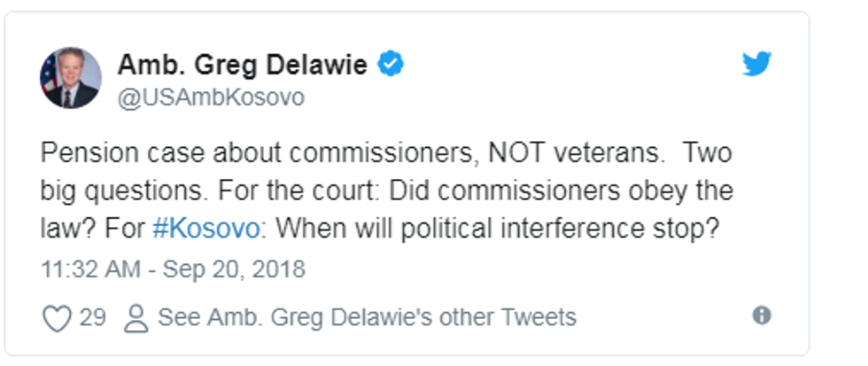Open Greg Delawie's profile photo
The width and height of the screenshot is (868, 366).
click(x=69, y=79)
